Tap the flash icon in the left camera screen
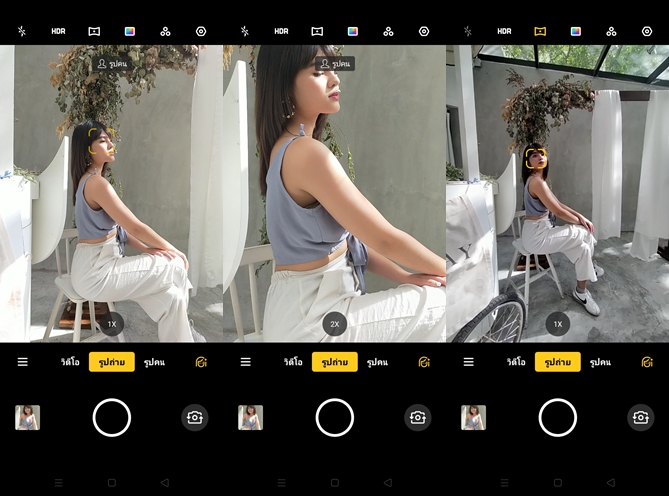 [21, 31]
